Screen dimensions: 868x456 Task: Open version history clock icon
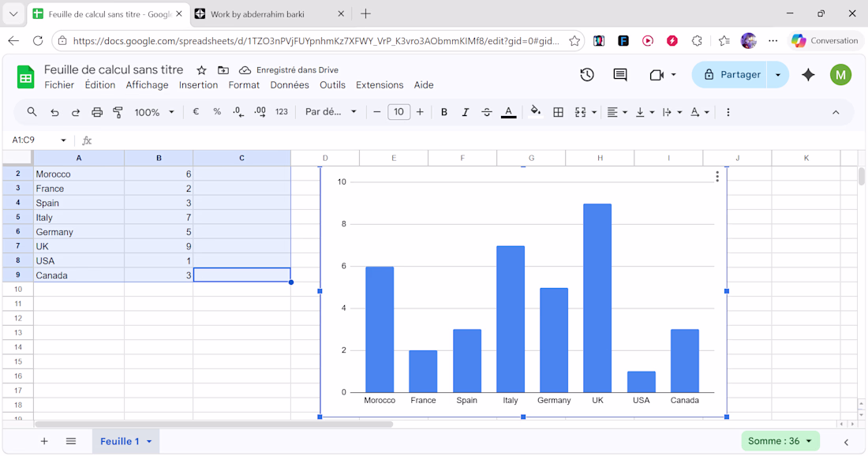[x=587, y=75]
